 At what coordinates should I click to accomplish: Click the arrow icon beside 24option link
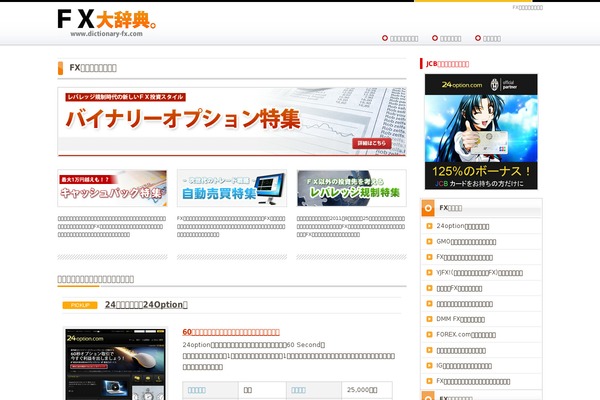coord(429,226)
